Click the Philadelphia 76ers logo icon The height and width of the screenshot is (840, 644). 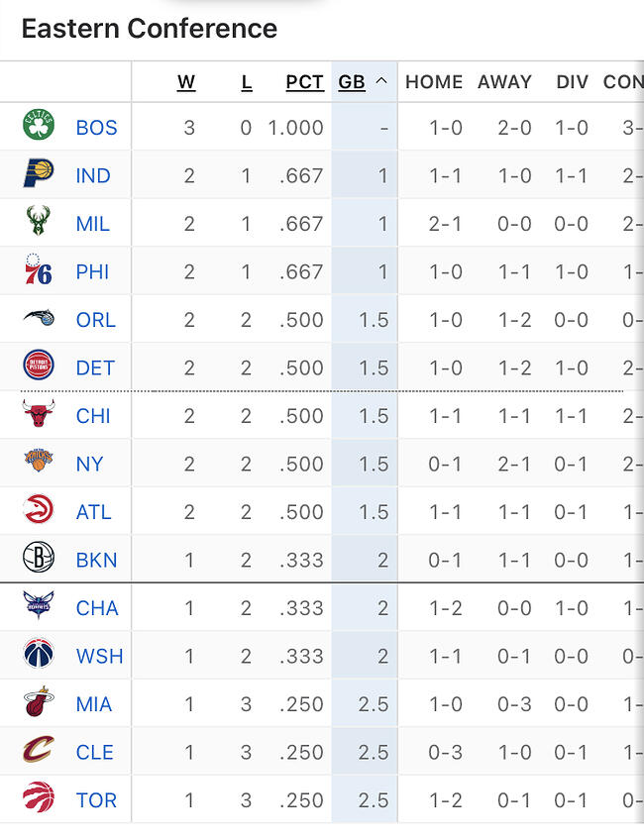point(39,270)
